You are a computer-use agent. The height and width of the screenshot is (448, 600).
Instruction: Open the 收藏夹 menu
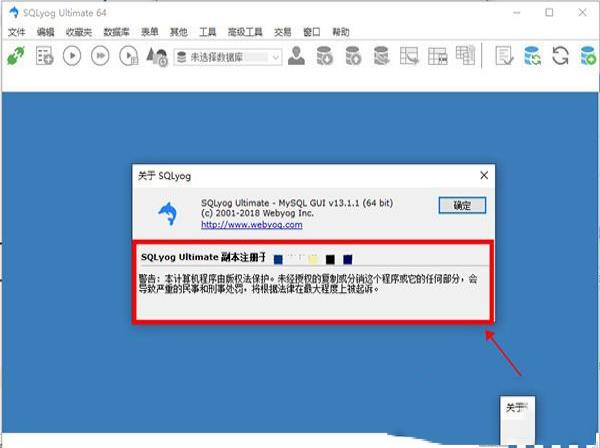(79, 32)
